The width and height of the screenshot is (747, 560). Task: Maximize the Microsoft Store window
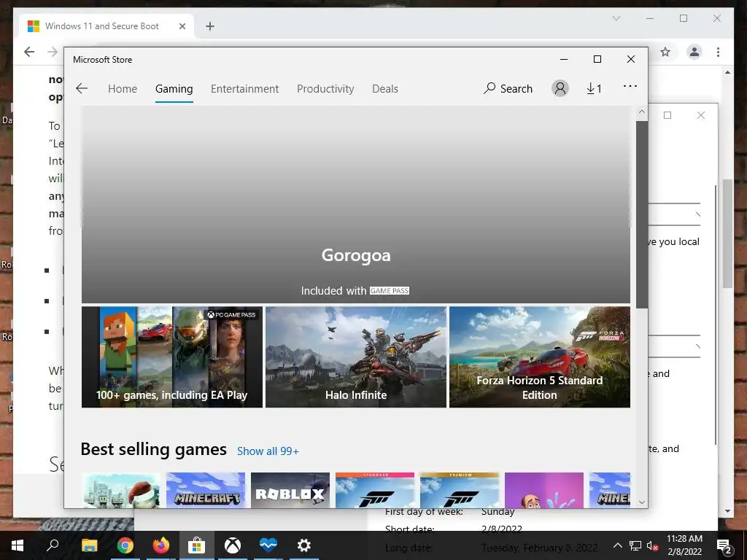tap(597, 59)
